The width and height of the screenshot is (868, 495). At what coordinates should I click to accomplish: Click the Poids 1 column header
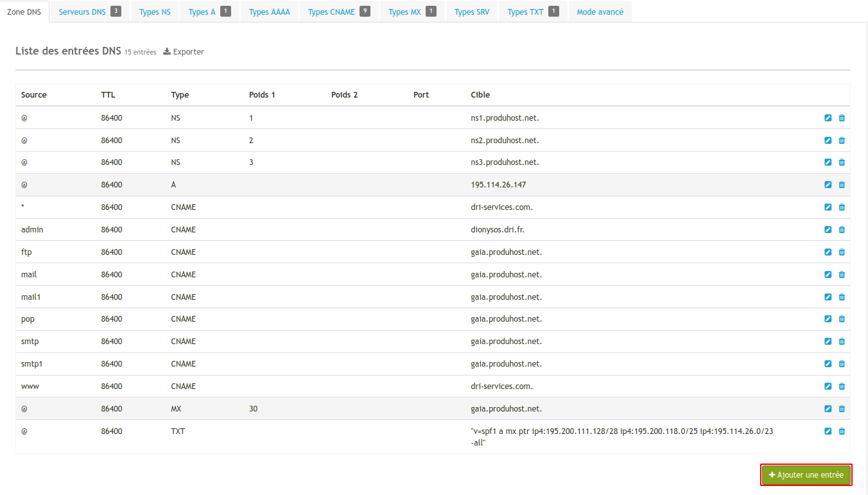point(262,95)
